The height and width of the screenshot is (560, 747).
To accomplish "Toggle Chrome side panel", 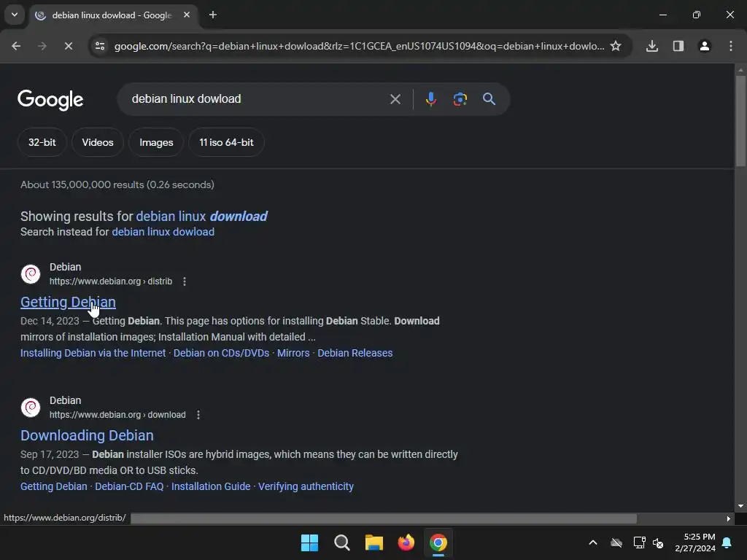I will pyautogui.click(x=678, y=46).
